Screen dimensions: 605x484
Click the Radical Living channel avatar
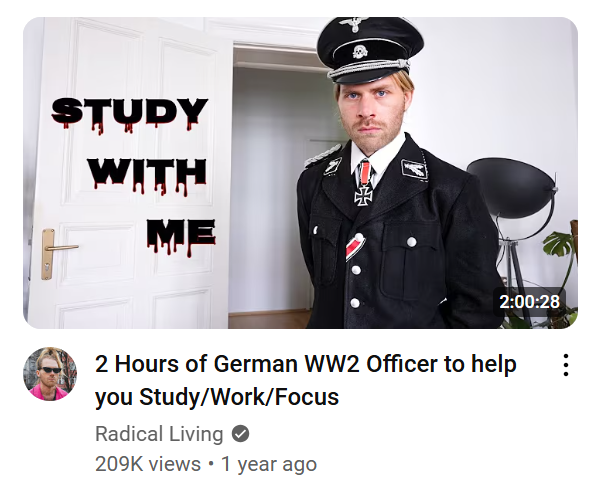tap(50, 374)
